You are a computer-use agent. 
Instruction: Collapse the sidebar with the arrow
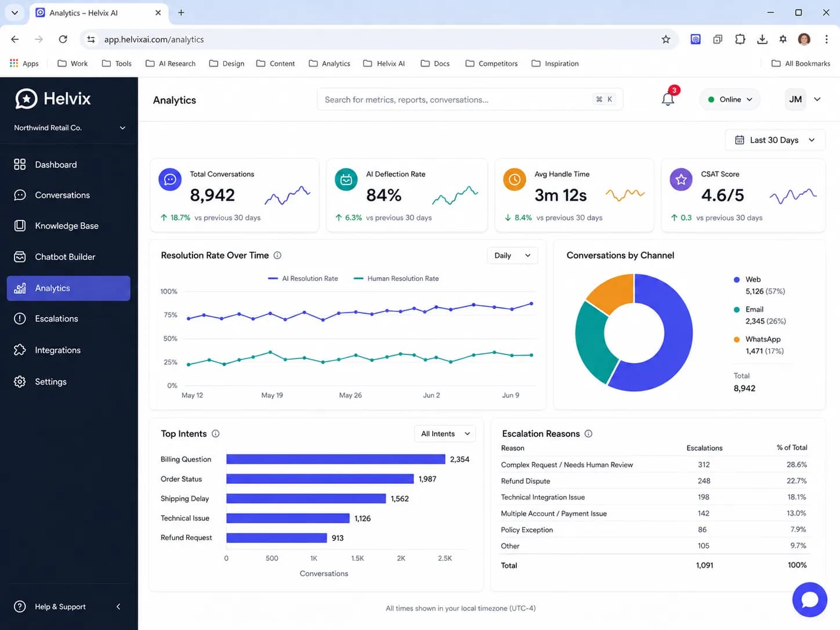coord(118,607)
